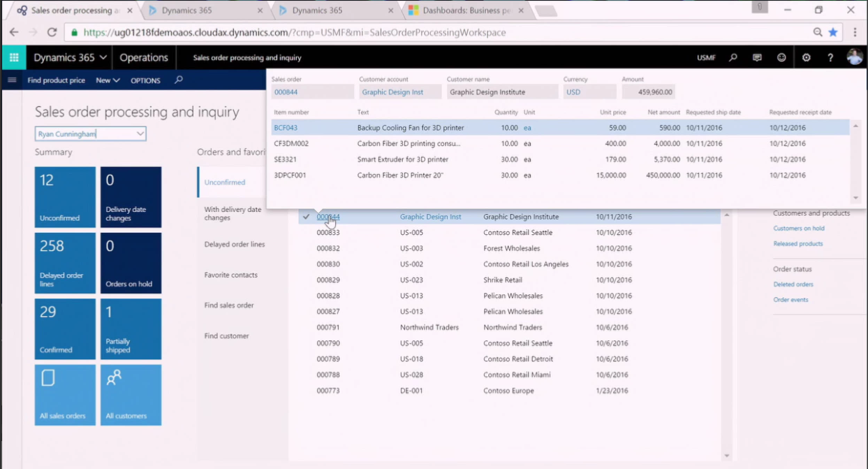
Task: Open the Delivery date changes tile
Action: (131, 197)
